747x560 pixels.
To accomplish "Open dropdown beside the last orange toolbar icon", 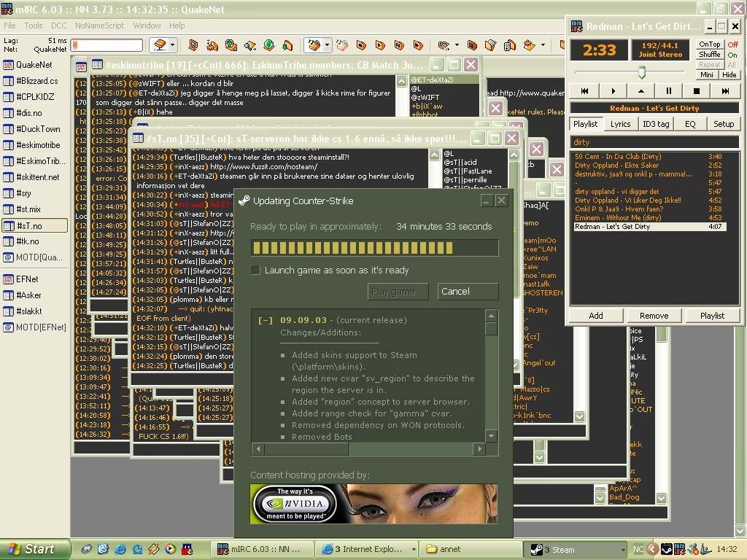I will click(x=543, y=45).
